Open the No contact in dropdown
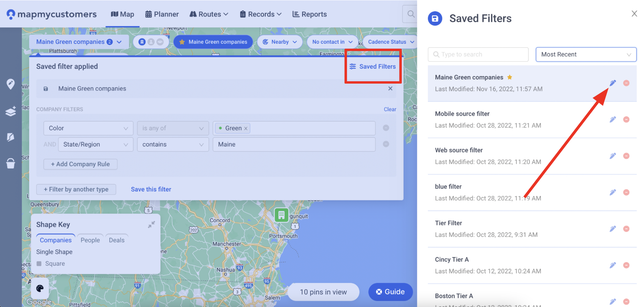644x307 pixels. coord(332,42)
